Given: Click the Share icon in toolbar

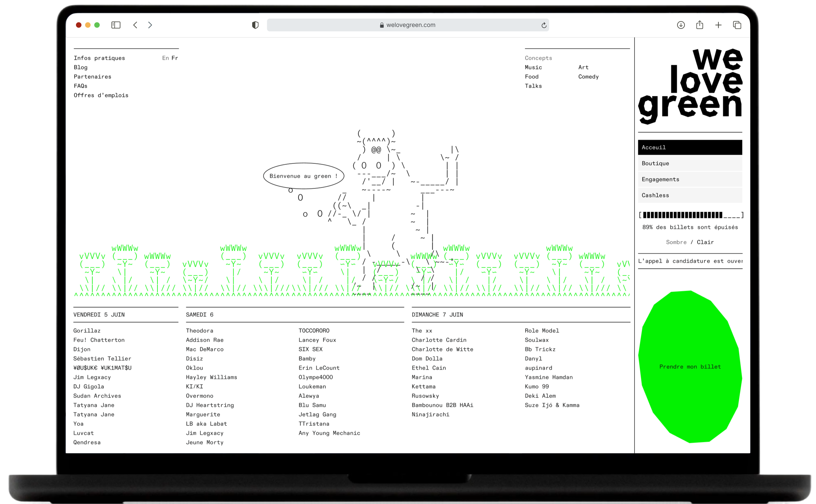Looking at the screenshot, I should 699,25.
